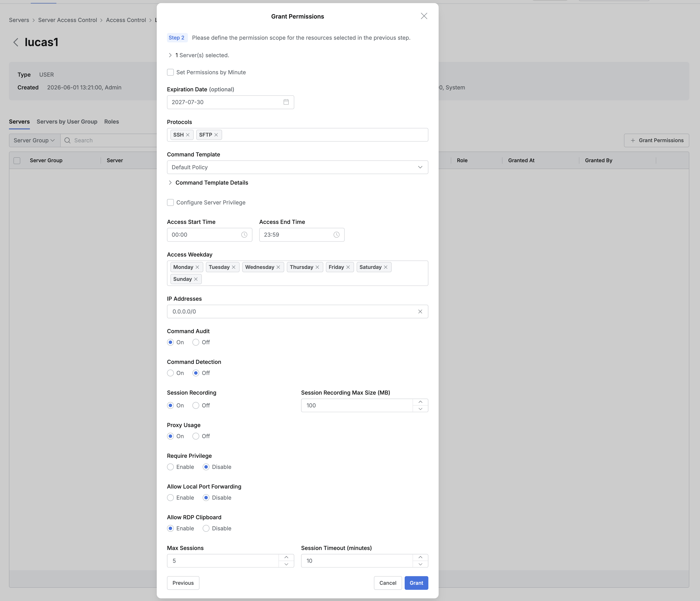Close the Grant Permissions dialog
The image size is (700, 601).
coord(424,16)
